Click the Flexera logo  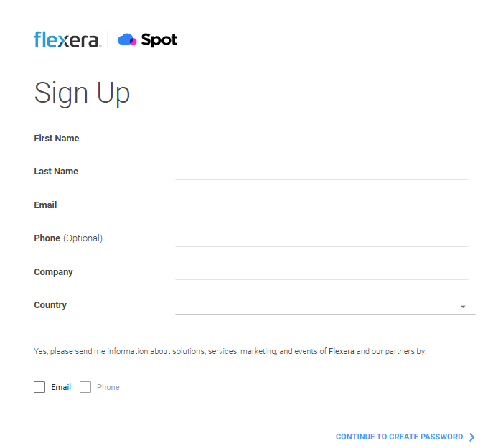[x=67, y=40]
